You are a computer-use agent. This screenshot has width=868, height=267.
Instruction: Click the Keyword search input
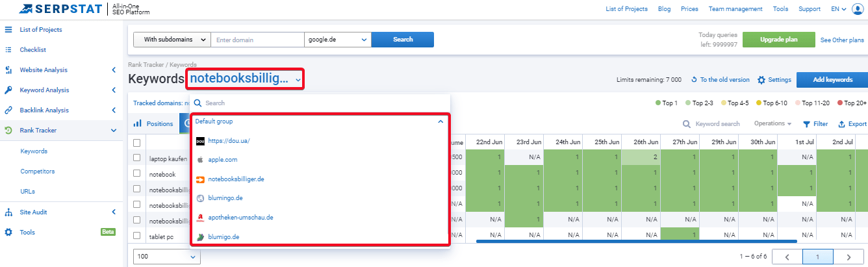718,123
